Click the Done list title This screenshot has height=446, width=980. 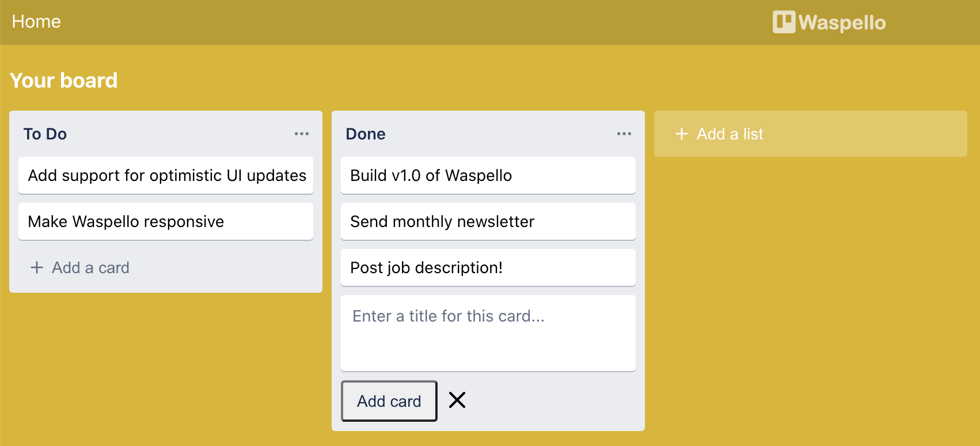point(366,134)
